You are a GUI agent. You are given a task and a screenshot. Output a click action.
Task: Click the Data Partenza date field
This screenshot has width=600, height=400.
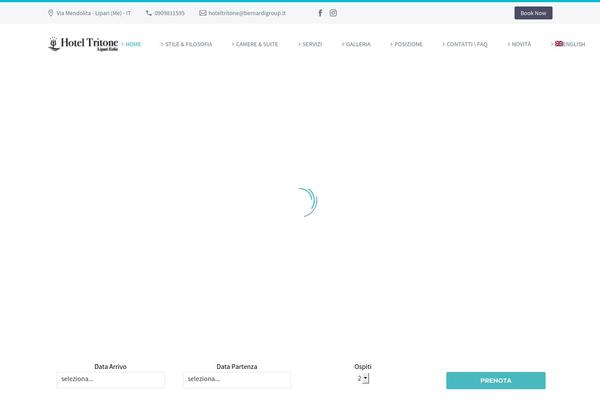tap(237, 379)
